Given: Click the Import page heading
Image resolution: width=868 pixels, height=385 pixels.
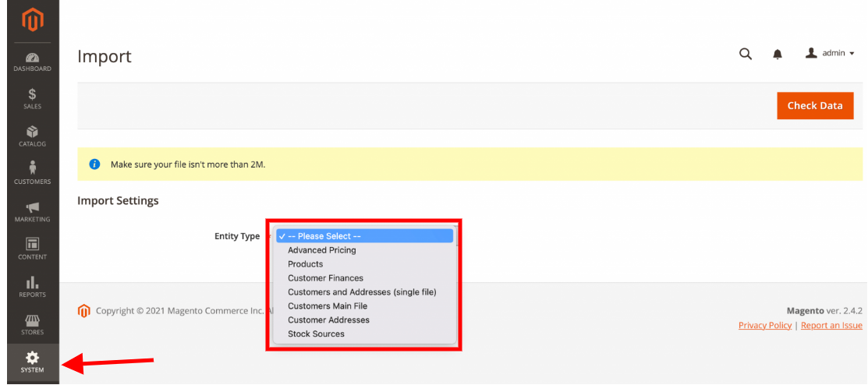Looking at the screenshot, I should [105, 56].
